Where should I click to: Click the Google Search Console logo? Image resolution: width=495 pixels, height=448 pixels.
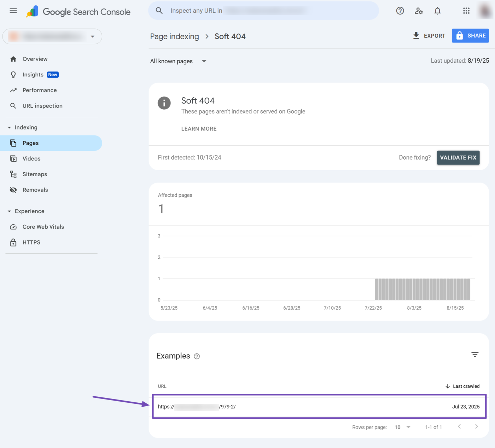[x=78, y=12]
